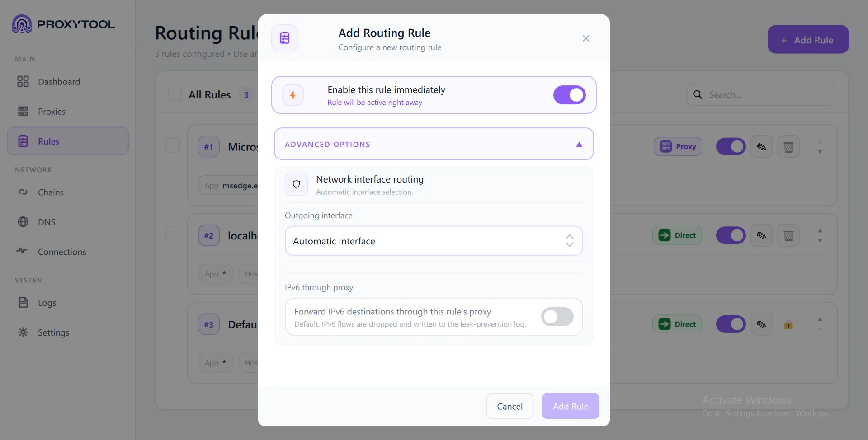868x440 pixels.
Task: Click the Dashboard grid icon
Action: pos(23,82)
